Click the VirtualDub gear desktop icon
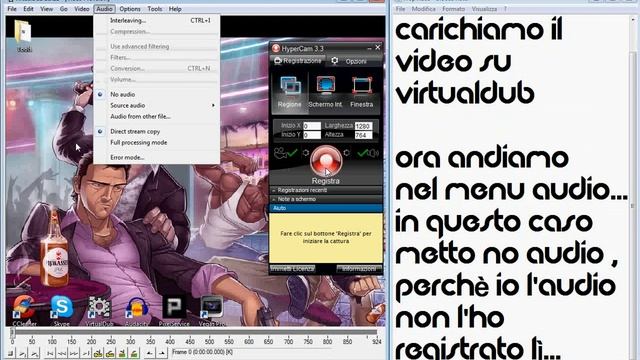 click(x=99, y=310)
